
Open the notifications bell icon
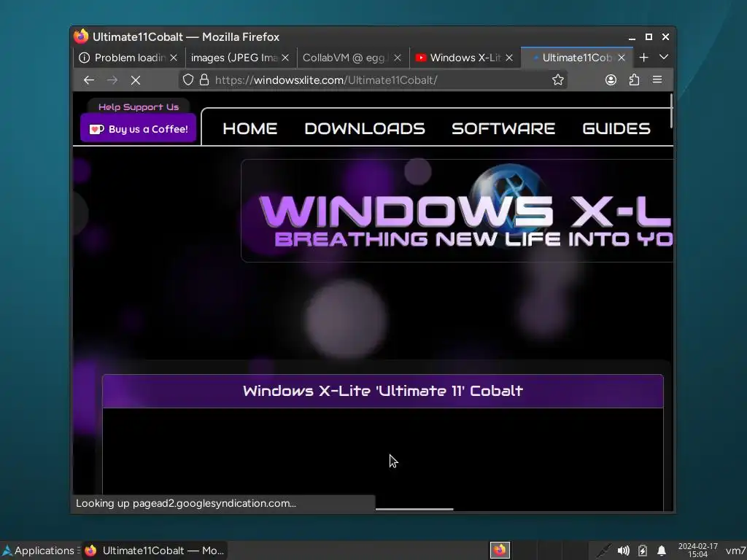(662, 551)
